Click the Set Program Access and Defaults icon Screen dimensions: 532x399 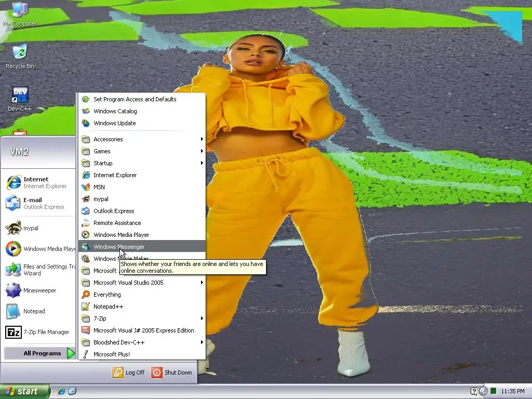[86, 99]
